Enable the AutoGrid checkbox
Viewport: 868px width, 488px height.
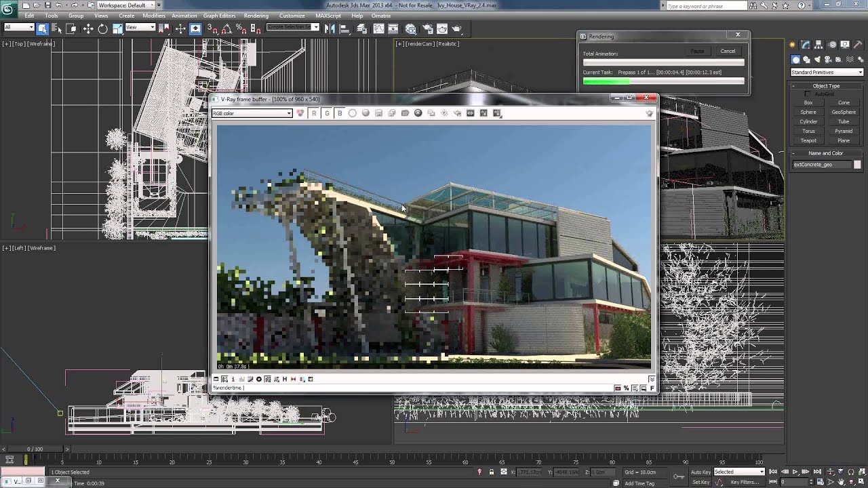point(808,94)
